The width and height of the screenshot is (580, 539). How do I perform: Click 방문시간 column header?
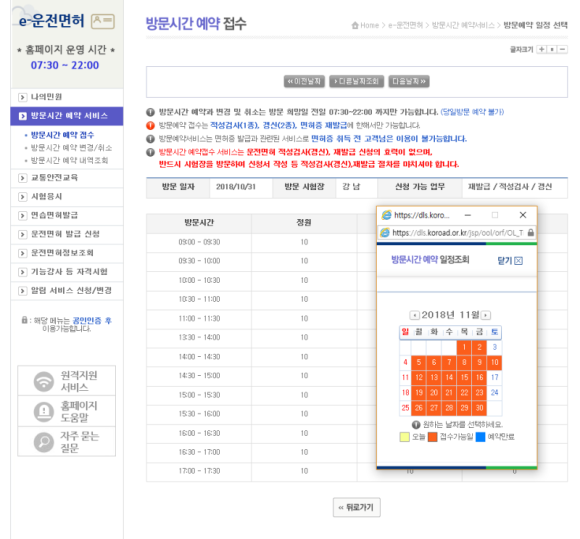[x=199, y=223]
